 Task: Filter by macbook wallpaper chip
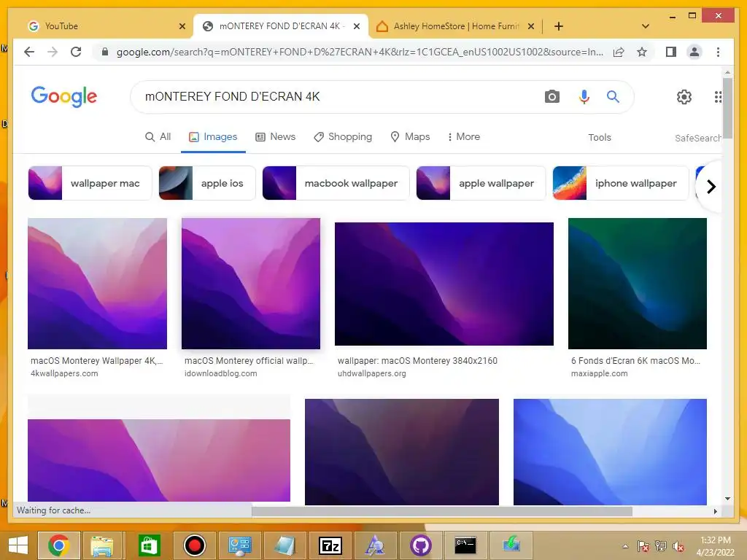pos(336,183)
